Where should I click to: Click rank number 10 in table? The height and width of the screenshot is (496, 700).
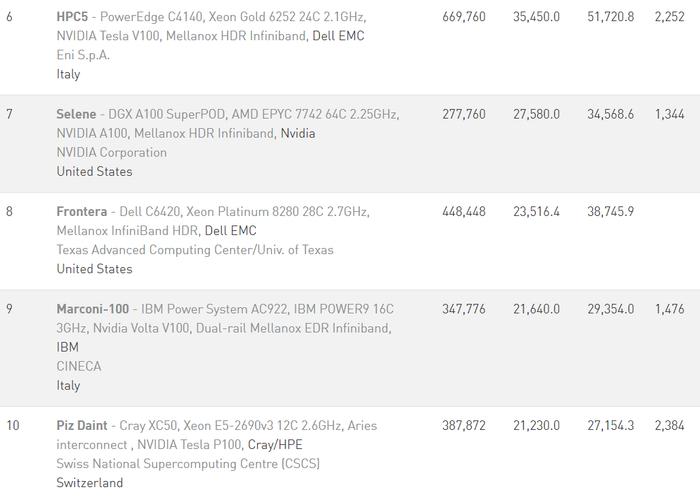click(12, 425)
